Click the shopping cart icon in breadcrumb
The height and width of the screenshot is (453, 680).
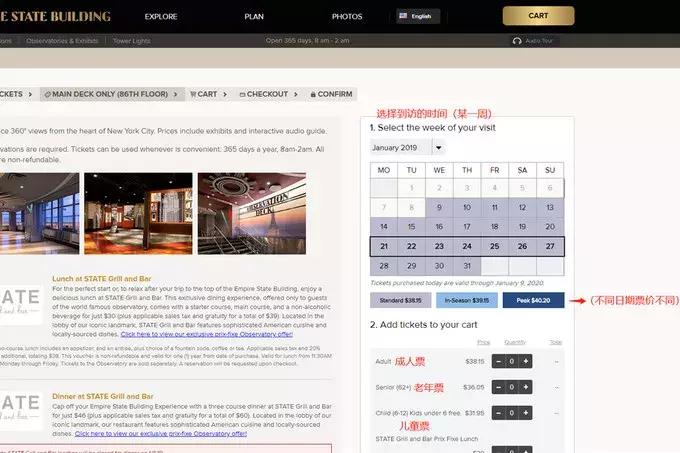click(x=193, y=94)
